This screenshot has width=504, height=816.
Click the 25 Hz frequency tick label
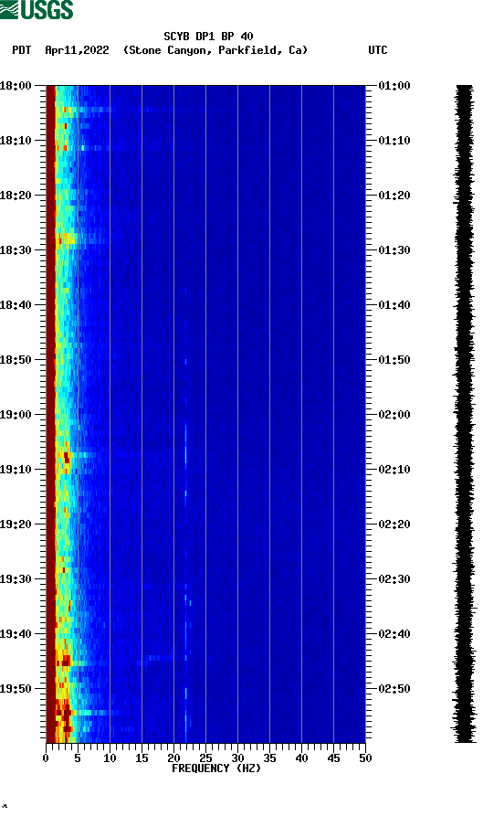(206, 758)
